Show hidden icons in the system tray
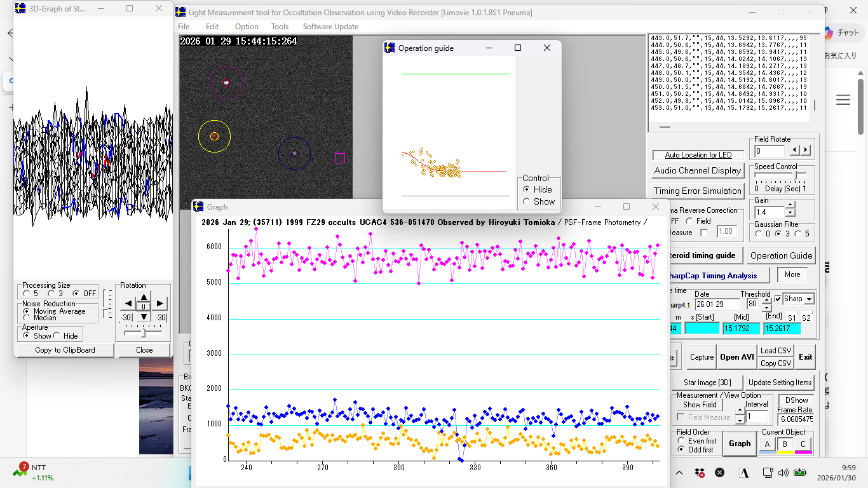Screen dimensions: 868x488 (x=679, y=473)
